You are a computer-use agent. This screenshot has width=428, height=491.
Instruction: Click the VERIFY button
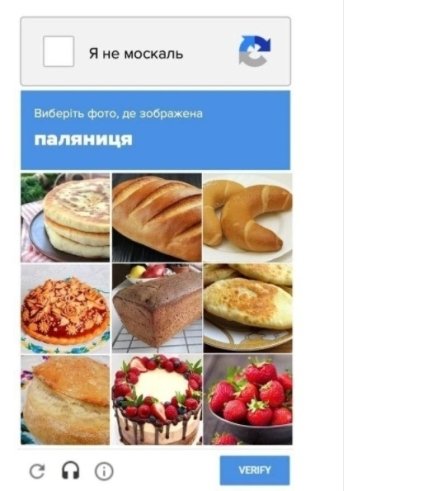(255, 470)
